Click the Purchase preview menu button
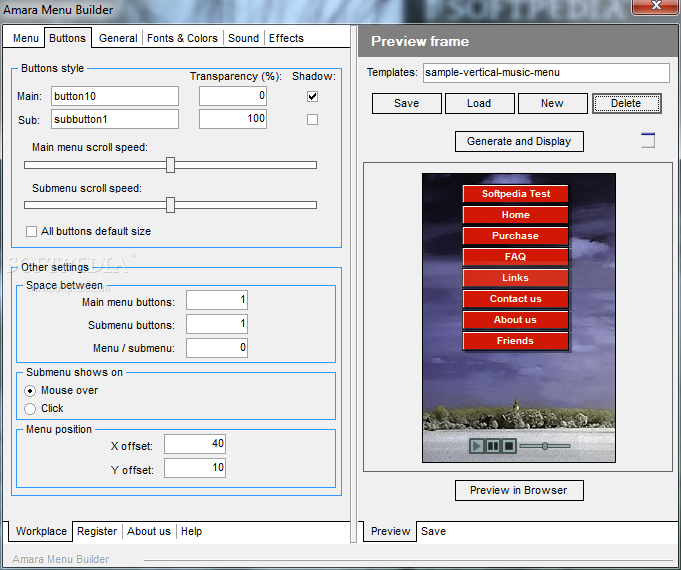Image resolution: width=681 pixels, height=570 pixels. click(x=516, y=235)
